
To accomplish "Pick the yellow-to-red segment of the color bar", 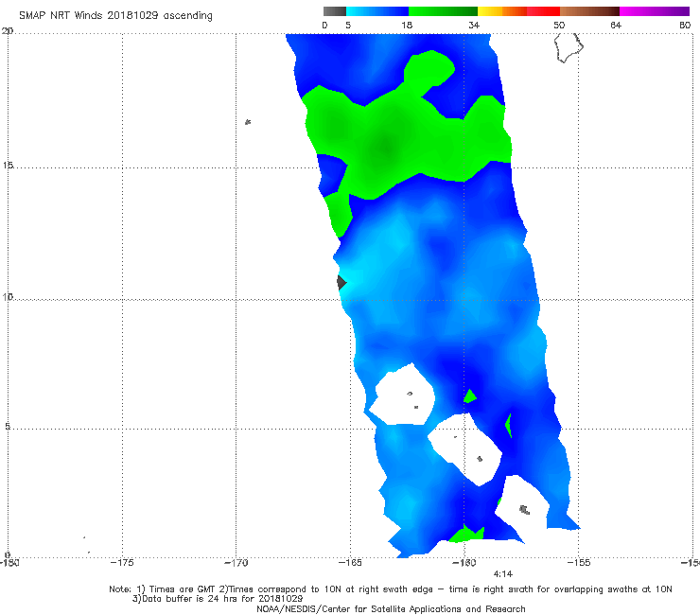I will 518,11.
